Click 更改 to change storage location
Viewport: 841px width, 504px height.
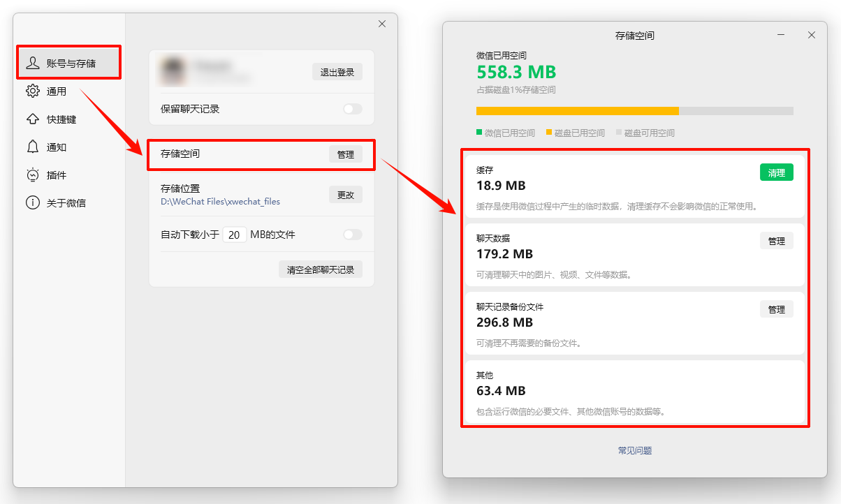tap(345, 195)
